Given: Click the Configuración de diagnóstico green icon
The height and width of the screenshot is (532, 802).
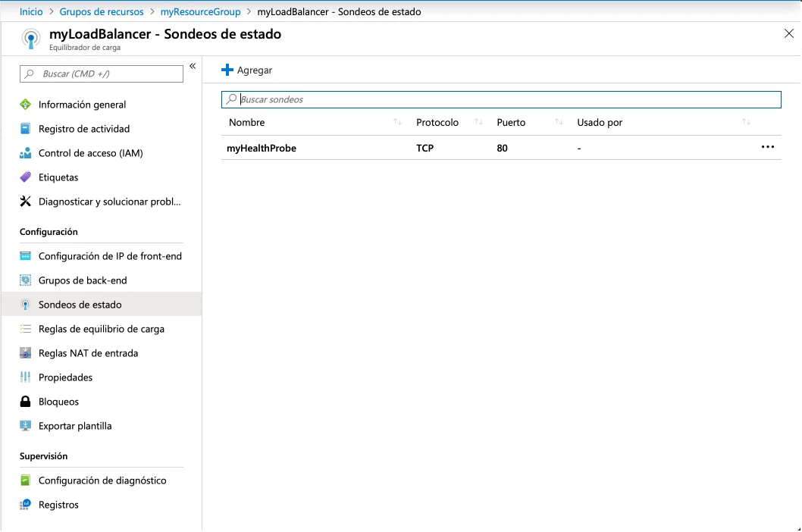Looking at the screenshot, I should (25, 480).
